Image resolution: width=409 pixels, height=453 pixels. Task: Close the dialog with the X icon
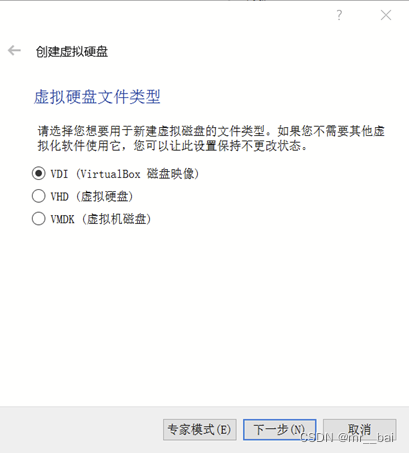tap(386, 15)
